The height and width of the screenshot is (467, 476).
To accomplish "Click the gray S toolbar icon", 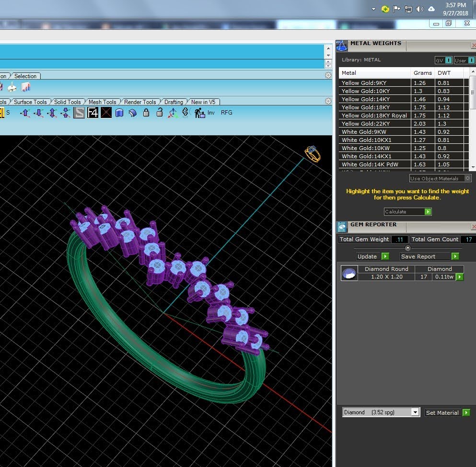I will point(79,113).
